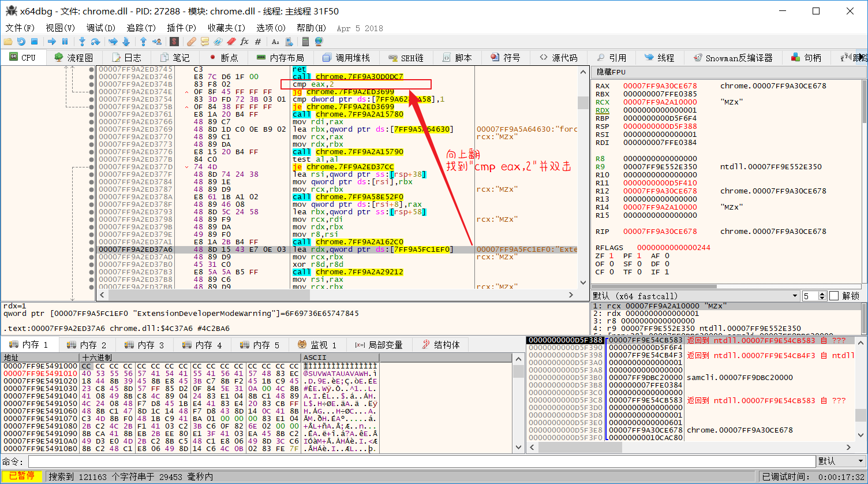Switch to the Snowman反编译器 tab

733,58
